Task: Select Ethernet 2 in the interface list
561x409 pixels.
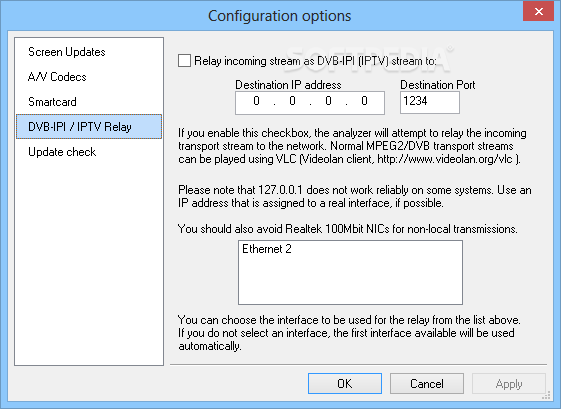Action: [267, 249]
